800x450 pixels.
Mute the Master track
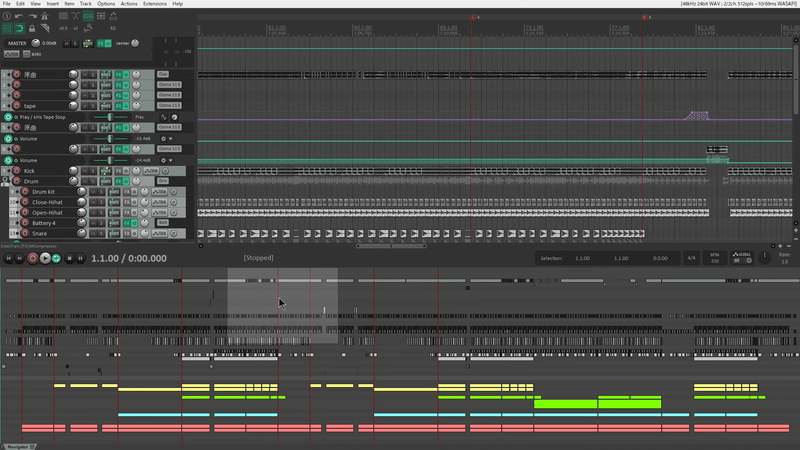66,43
